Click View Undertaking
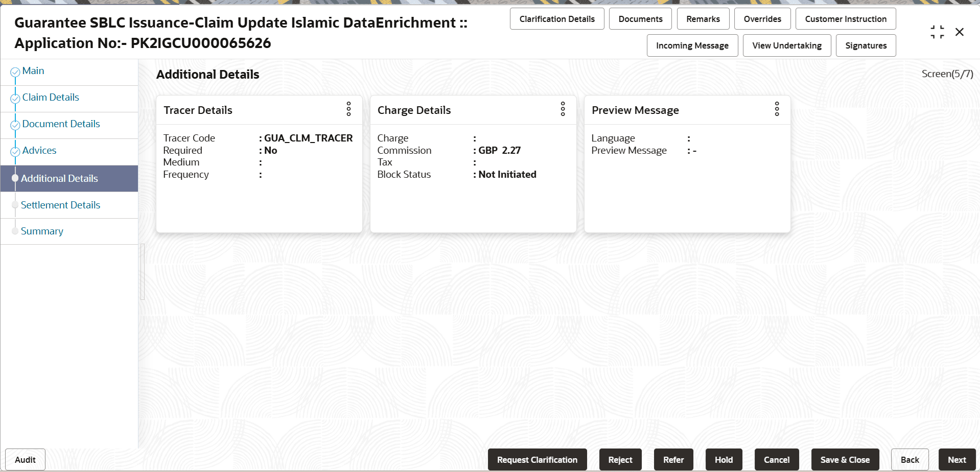This screenshot has width=980, height=472. (787, 45)
